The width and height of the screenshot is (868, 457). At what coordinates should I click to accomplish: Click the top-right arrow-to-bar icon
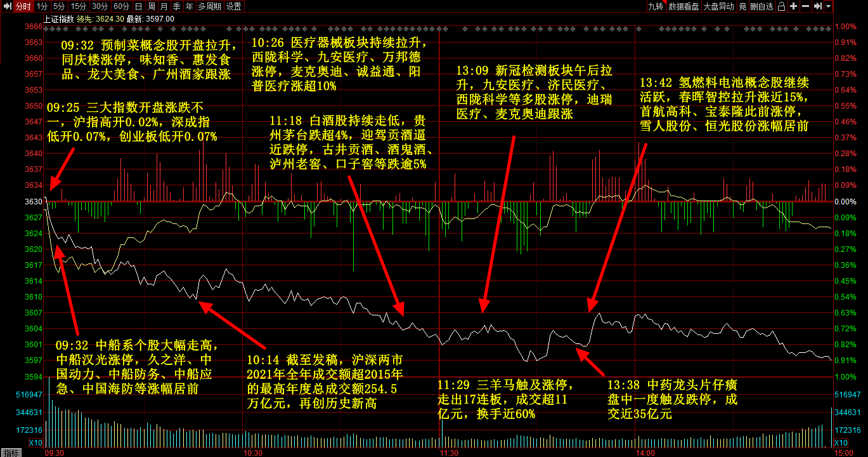click(818, 6)
